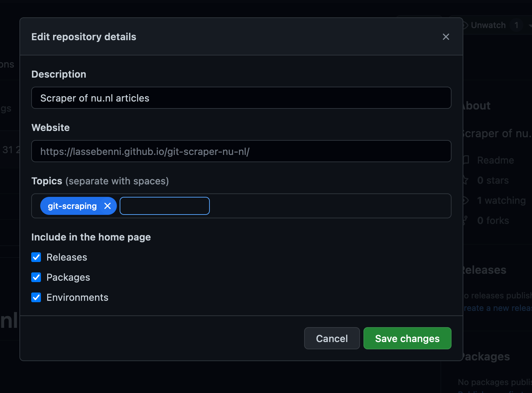Click the Cancel button
This screenshot has height=393, width=532.
pos(332,338)
